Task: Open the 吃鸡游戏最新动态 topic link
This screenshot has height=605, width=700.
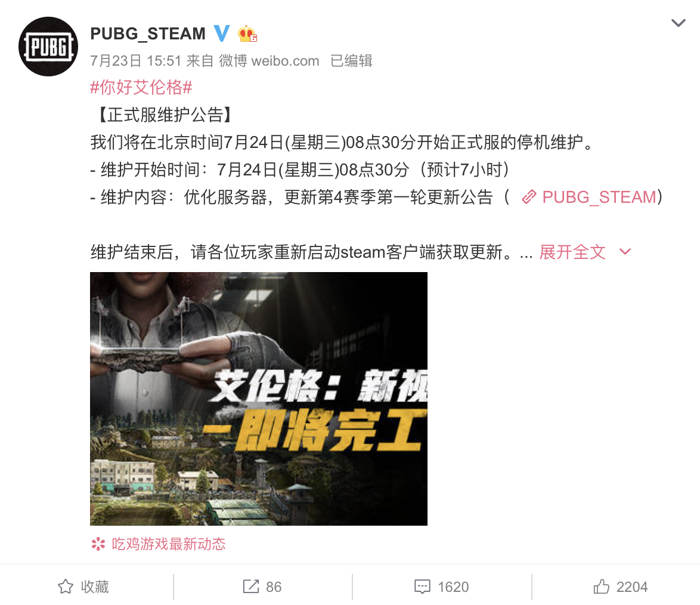Action: coord(169,544)
